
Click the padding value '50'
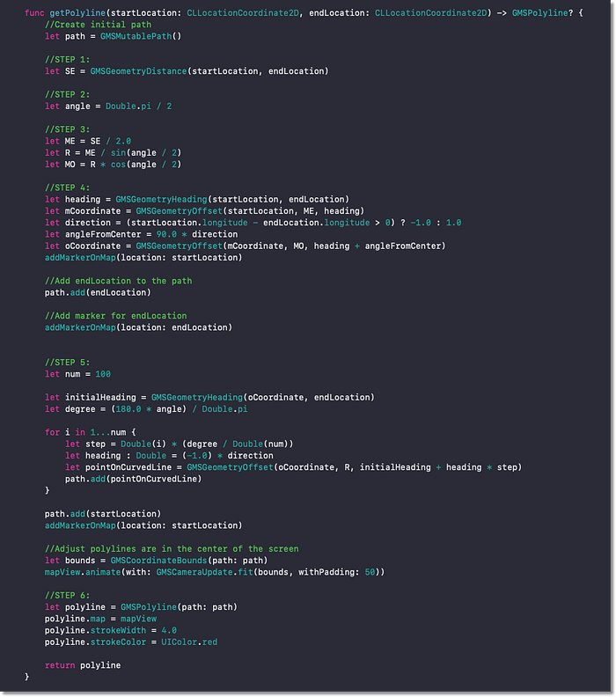pos(370,572)
